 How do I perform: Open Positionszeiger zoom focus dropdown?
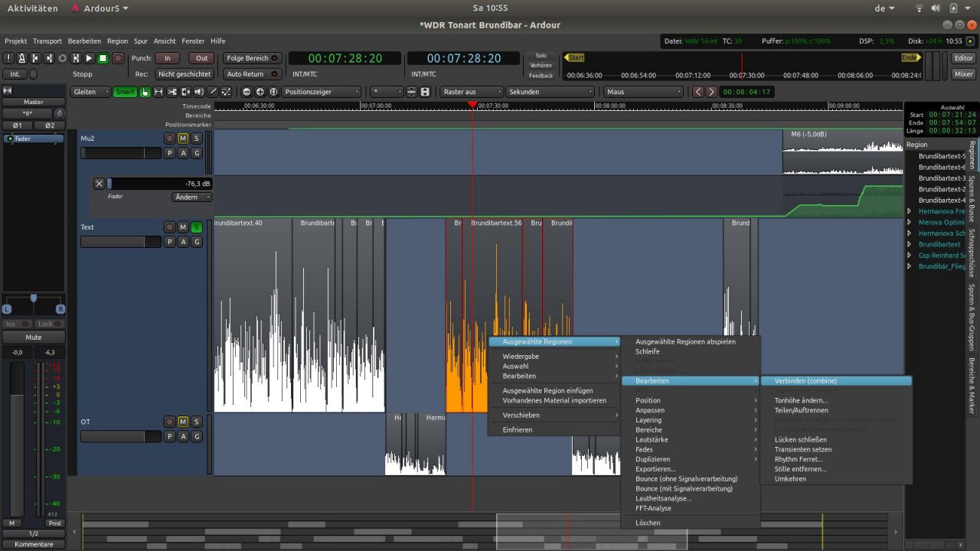click(321, 92)
